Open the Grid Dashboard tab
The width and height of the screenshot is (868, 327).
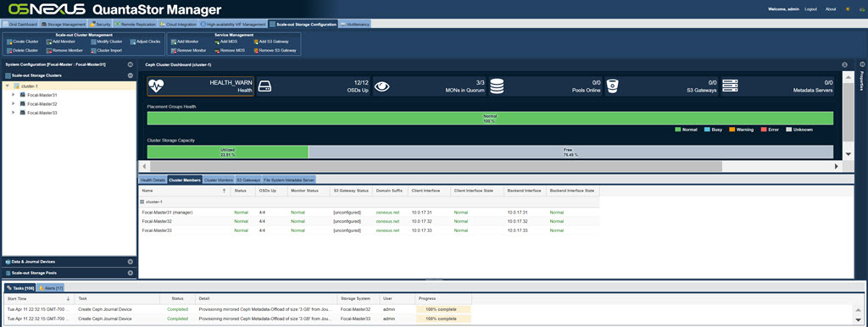tap(20, 25)
